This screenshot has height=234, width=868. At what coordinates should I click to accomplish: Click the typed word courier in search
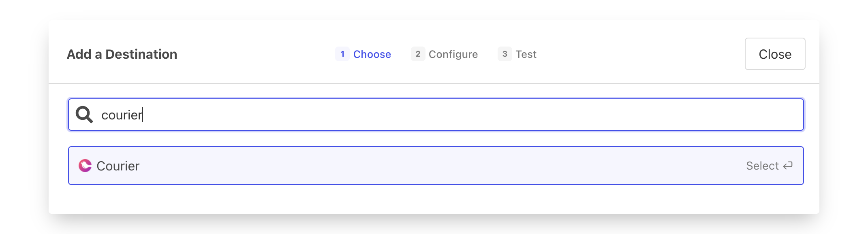click(x=121, y=115)
